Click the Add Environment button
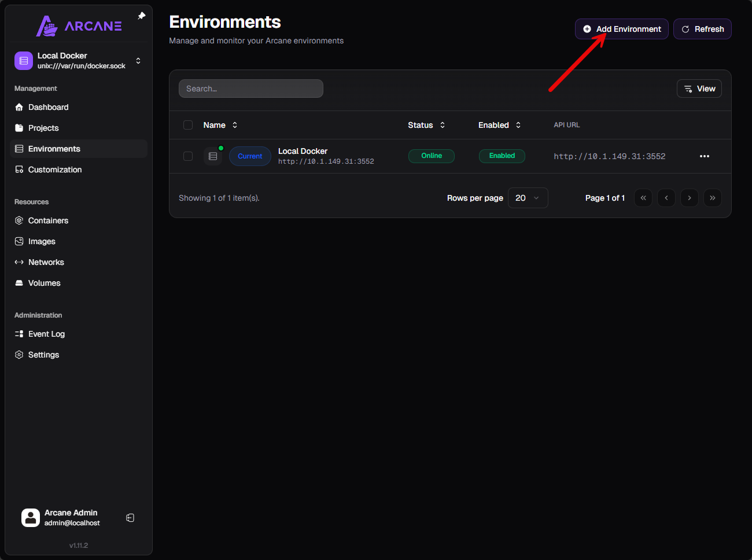The image size is (752, 560). pyautogui.click(x=622, y=29)
